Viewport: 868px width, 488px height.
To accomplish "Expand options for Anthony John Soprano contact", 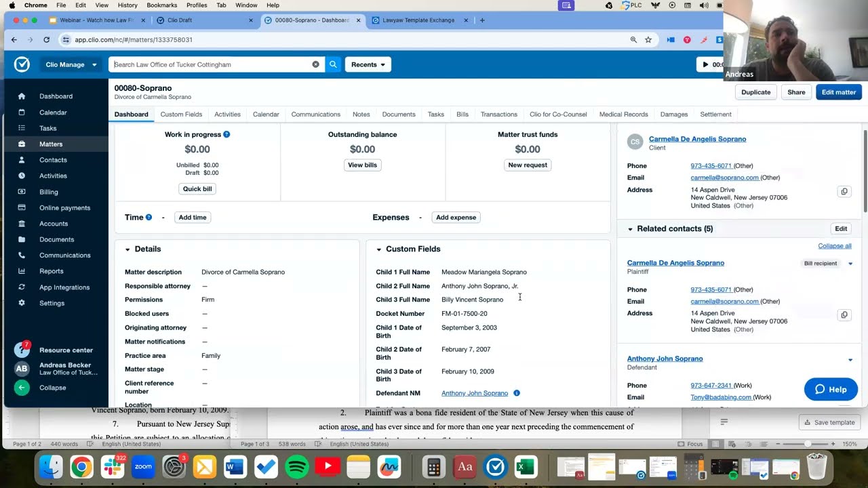I will click(x=850, y=360).
